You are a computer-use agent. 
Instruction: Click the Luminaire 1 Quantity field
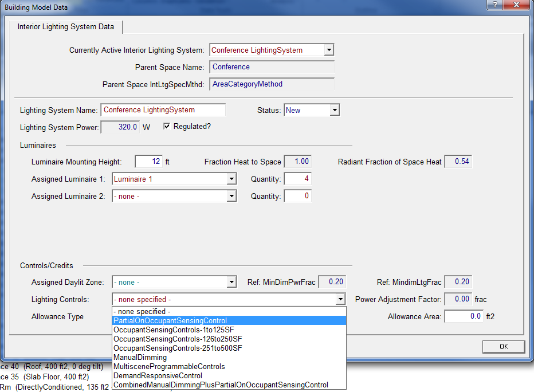click(x=297, y=179)
